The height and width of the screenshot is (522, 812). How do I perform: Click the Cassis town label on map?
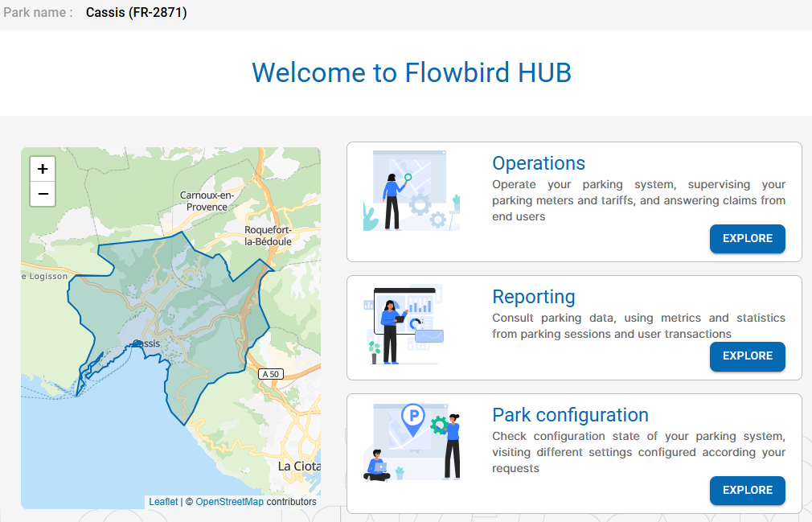click(x=147, y=343)
